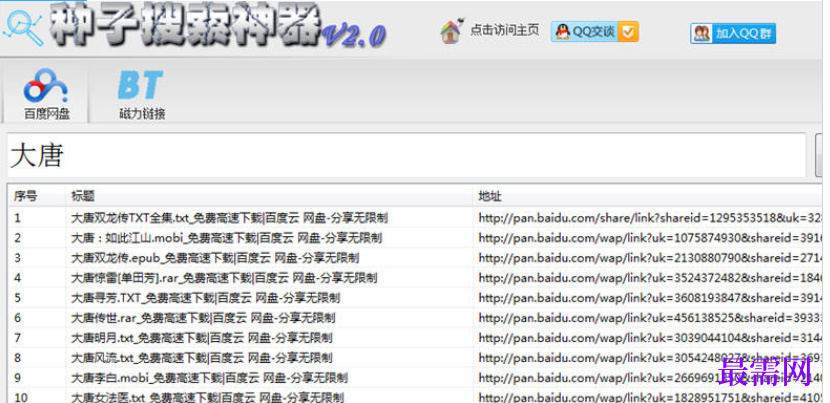Switch to the 百度网盘 tab

(x=46, y=94)
